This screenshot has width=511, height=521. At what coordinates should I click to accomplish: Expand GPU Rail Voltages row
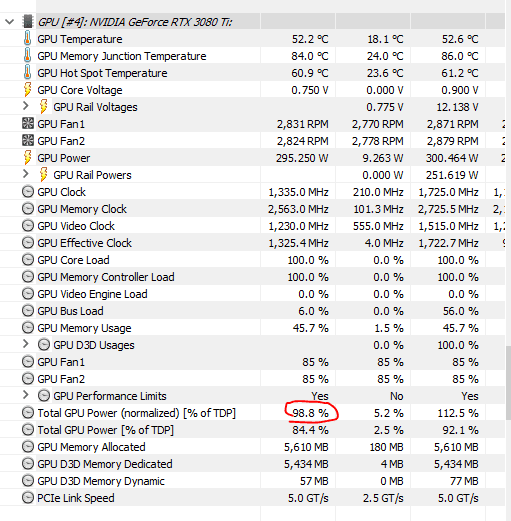[x=25, y=106]
